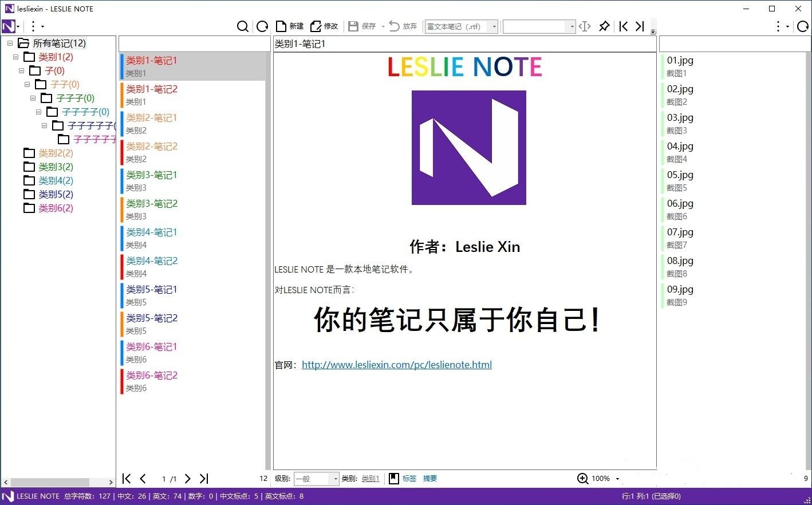Click the attachment search field
Viewport: 812px width, 505px height.
735,44
